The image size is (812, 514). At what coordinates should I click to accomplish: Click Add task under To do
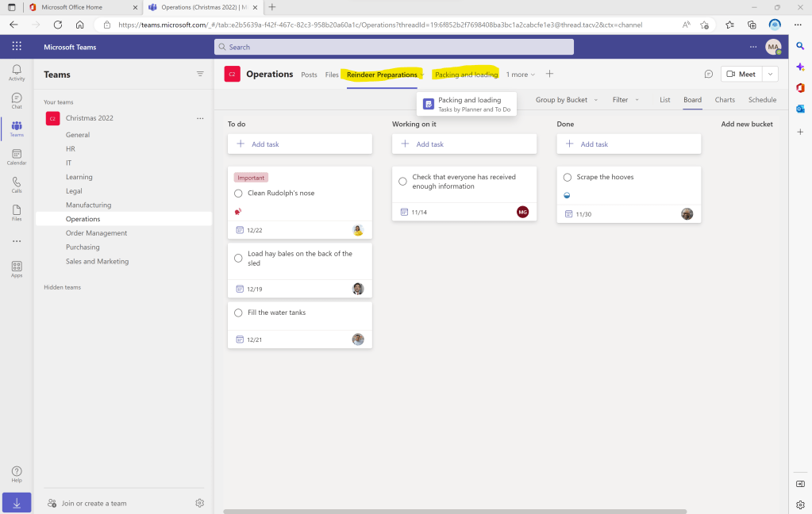click(300, 144)
